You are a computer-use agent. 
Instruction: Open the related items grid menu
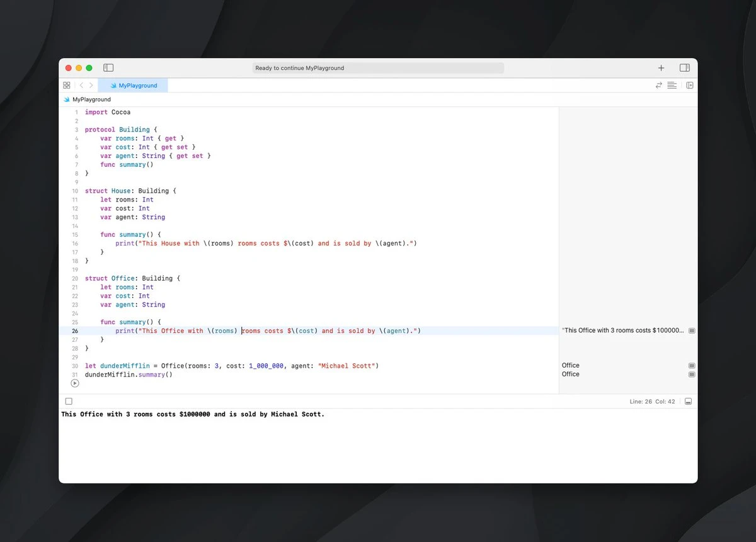click(x=67, y=85)
